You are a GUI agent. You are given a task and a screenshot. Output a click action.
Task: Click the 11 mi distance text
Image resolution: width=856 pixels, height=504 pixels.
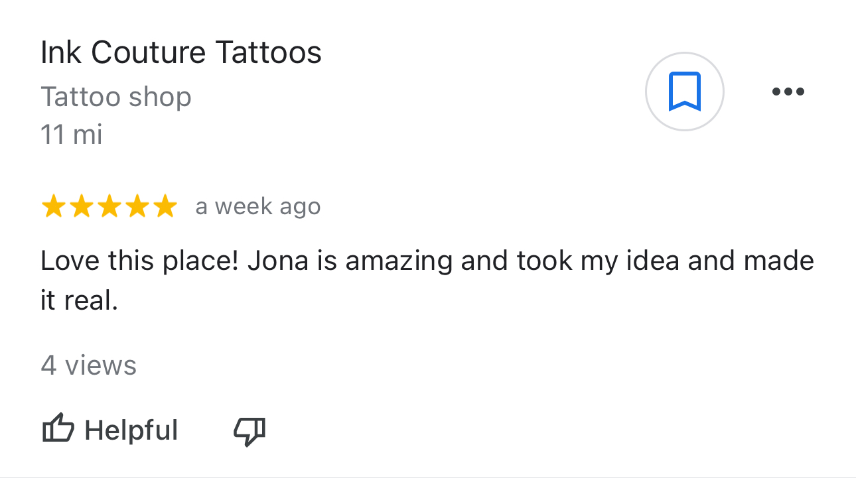pos(71,135)
